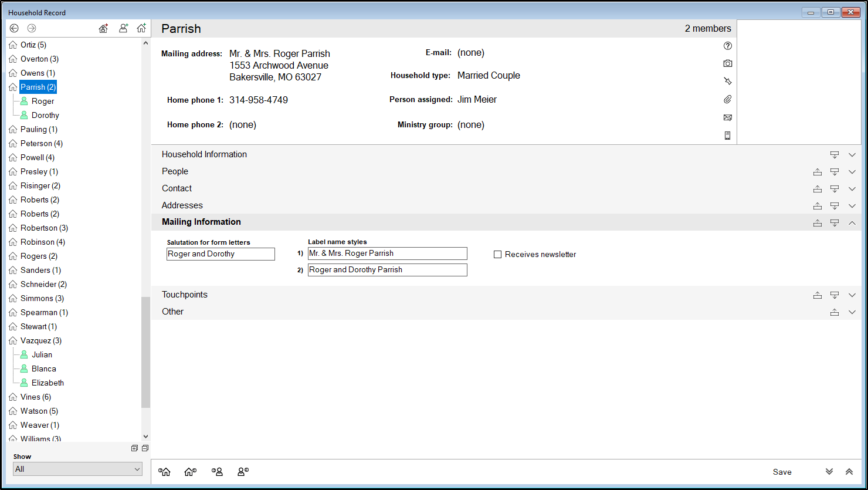Viewport: 868px width, 490px height.
Task: Click the Save button
Action: (782, 472)
